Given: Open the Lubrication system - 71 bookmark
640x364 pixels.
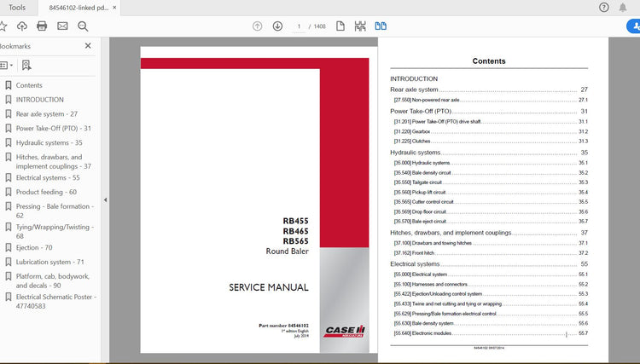Looking at the screenshot, I should pos(49,262).
